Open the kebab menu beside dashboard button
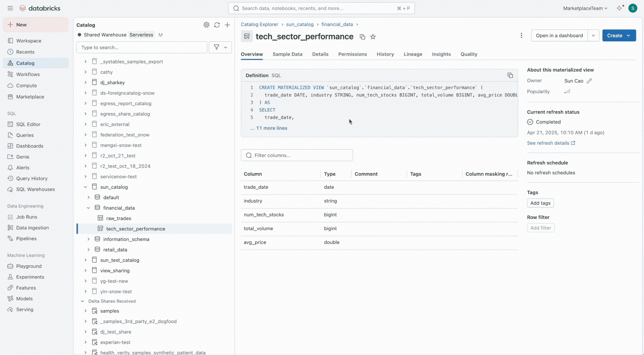644x355 pixels. coord(521,36)
